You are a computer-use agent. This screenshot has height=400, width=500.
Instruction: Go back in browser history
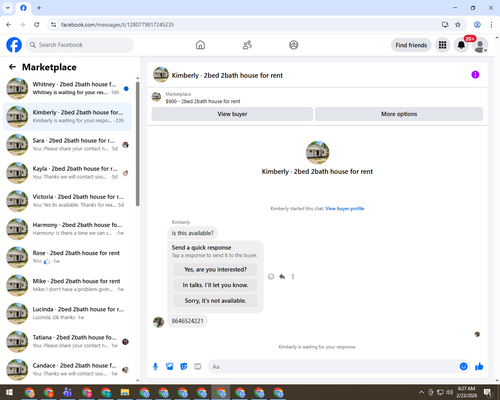pos(9,24)
